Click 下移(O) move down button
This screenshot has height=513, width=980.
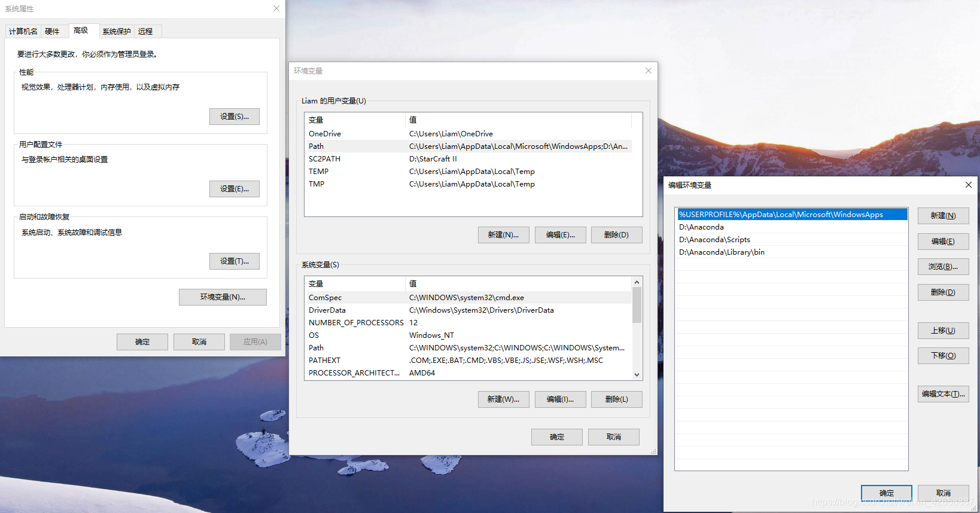click(x=944, y=356)
